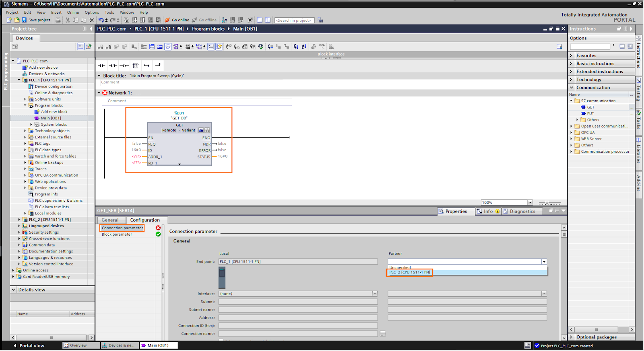
Task: Open the Tools menu
Action: [109, 12]
